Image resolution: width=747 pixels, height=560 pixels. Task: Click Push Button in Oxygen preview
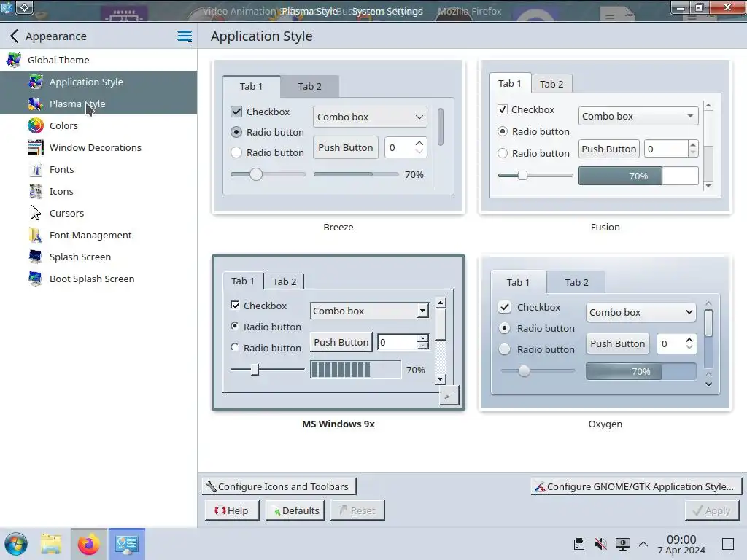click(617, 344)
